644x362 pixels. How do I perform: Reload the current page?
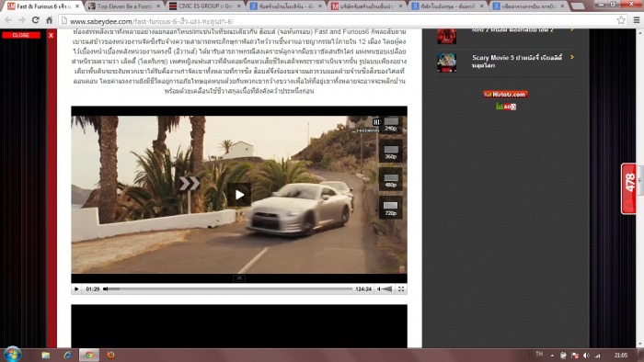tap(36, 20)
